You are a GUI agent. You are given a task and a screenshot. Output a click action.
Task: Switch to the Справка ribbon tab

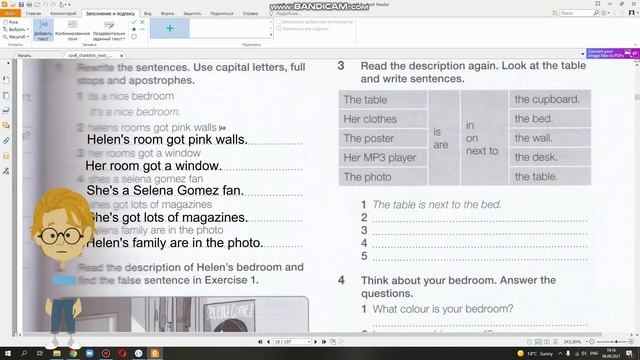coord(250,13)
